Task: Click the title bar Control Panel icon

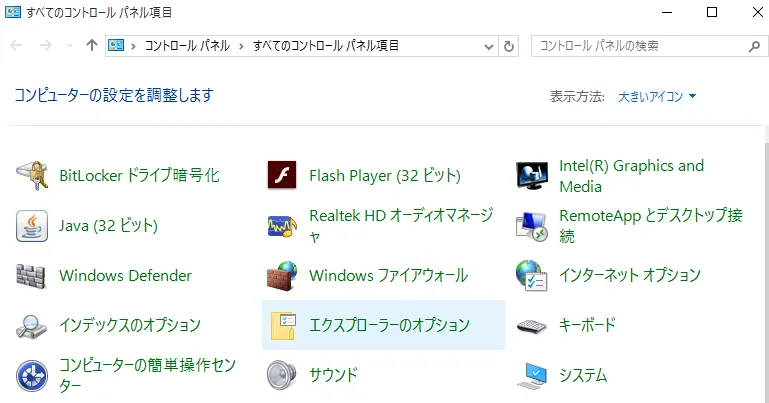Action: click(x=13, y=12)
